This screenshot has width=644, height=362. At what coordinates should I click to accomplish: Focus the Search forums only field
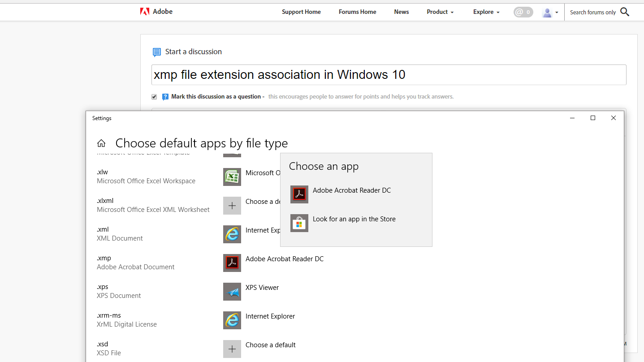(x=592, y=13)
